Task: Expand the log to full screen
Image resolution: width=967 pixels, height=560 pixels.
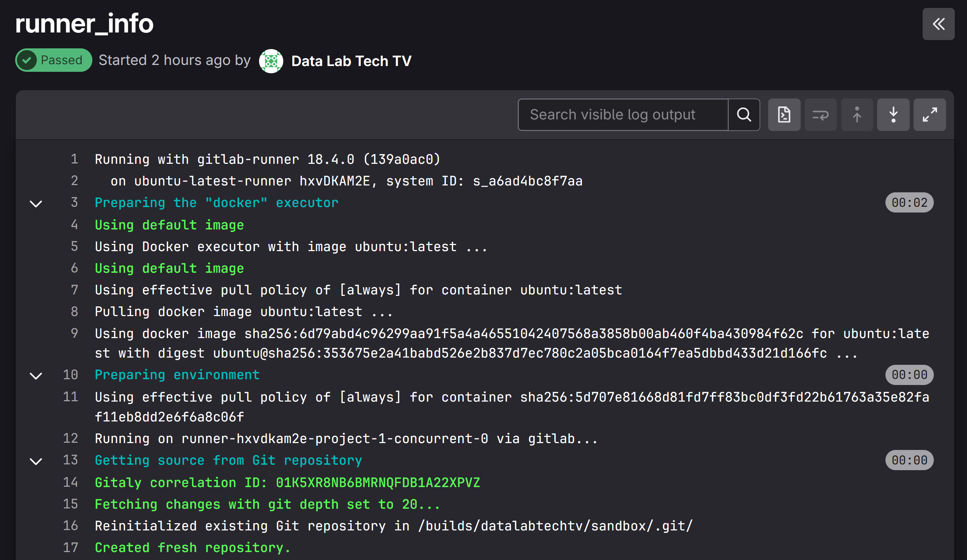Action: point(930,115)
